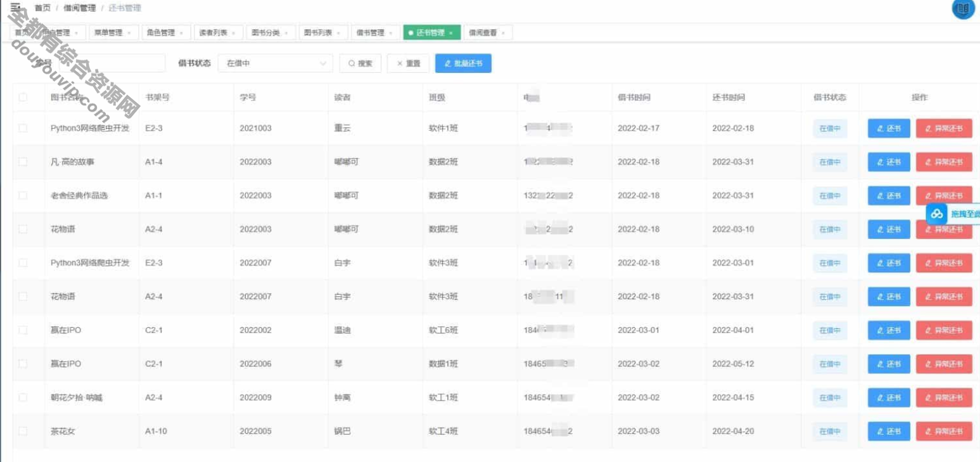Check the row for Python3网络爬虫开发 reader 重云
This screenshot has width=980, height=462.
[x=23, y=128]
